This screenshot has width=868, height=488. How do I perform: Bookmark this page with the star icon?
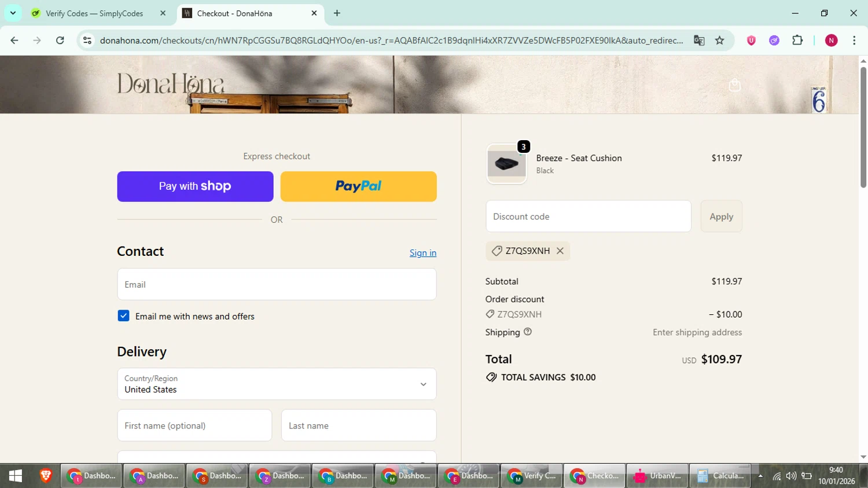click(x=720, y=41)
